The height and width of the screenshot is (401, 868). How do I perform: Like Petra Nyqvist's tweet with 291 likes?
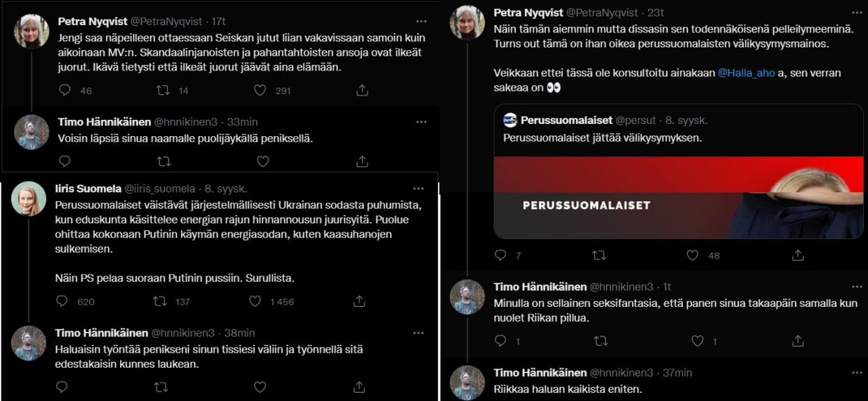pyautogui.click(x=260, y=90)
